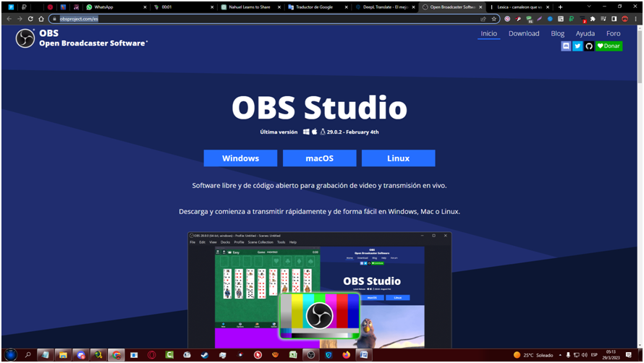
Task: Open the volume speaker tray icon
Action: [584, 355]
